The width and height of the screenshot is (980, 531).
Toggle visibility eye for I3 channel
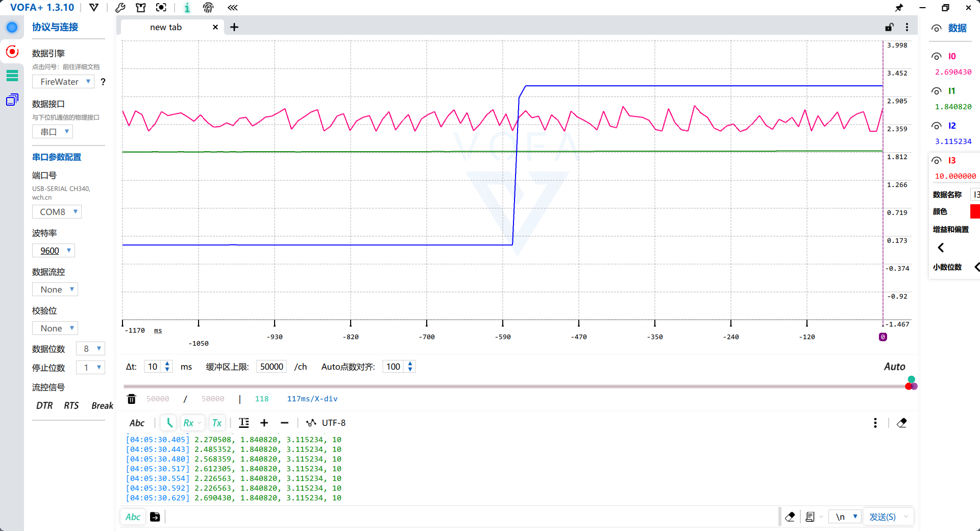point(936,160)
